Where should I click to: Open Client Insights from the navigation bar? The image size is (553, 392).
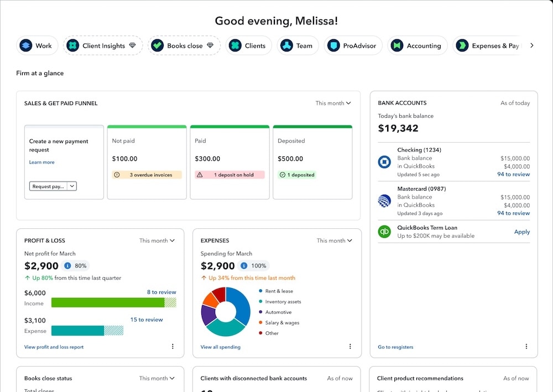click(74, 45)
